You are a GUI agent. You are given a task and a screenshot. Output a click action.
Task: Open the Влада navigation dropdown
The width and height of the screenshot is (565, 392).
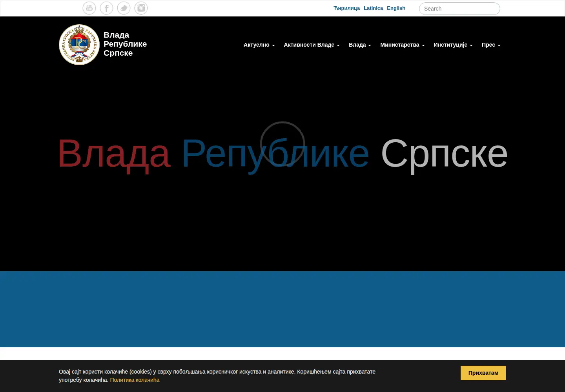point(360,45)
